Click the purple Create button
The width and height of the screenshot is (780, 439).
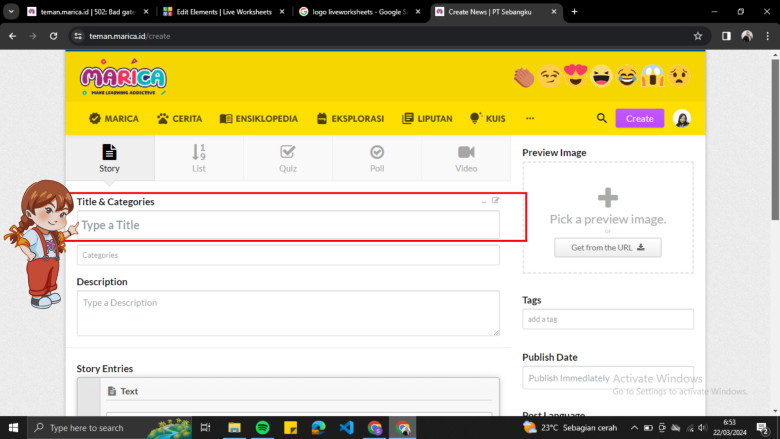pos(639,118)
